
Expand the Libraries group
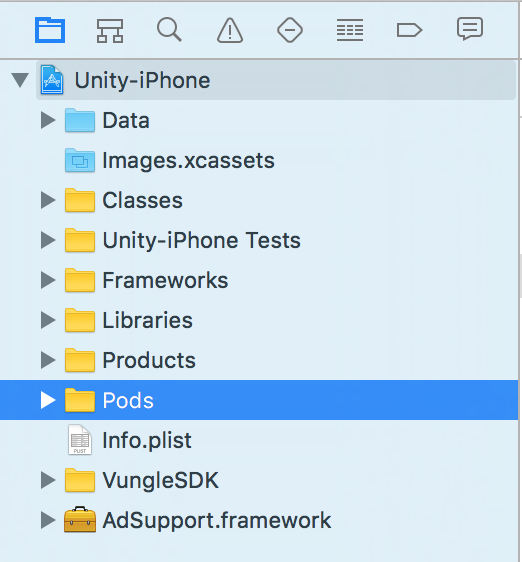48,320
